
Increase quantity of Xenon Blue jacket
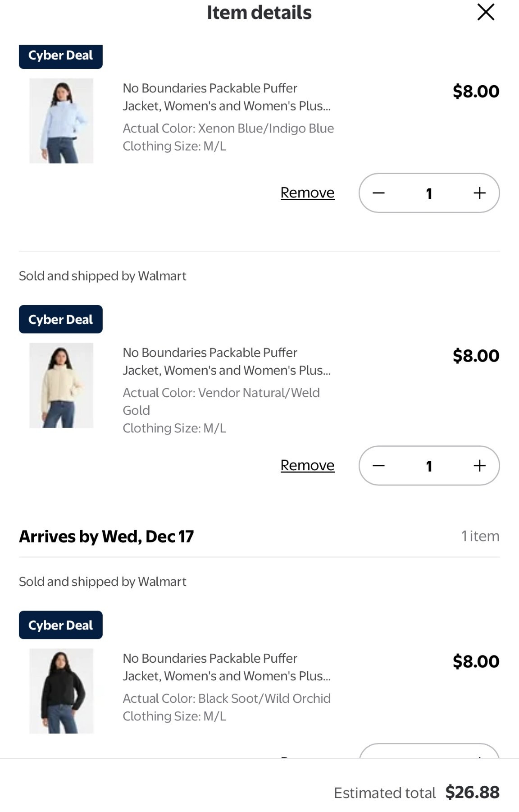coord(479,193)
